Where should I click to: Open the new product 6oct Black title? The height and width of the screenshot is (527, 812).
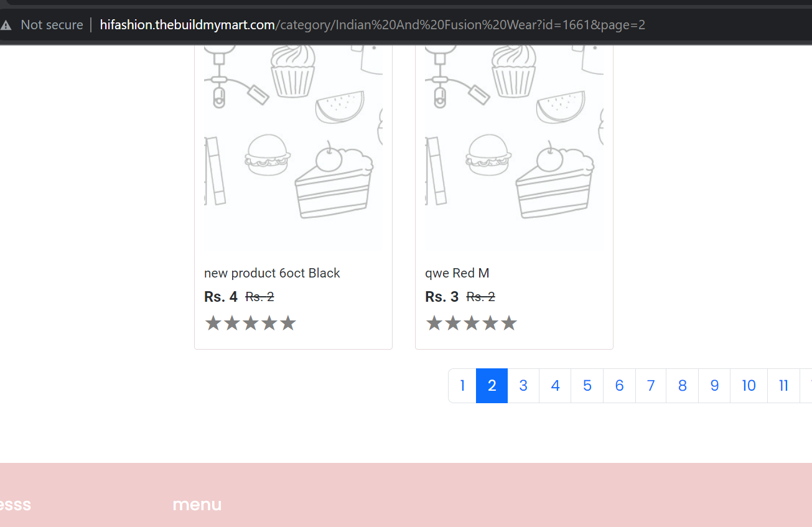pos(272,273)
